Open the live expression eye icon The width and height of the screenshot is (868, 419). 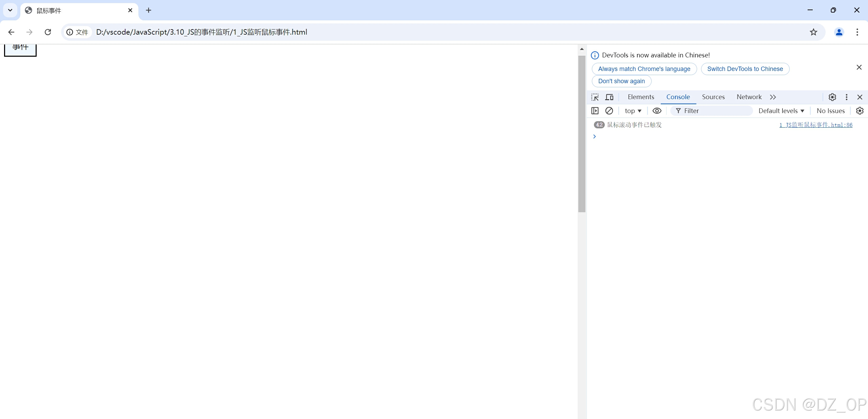point(657,111)
